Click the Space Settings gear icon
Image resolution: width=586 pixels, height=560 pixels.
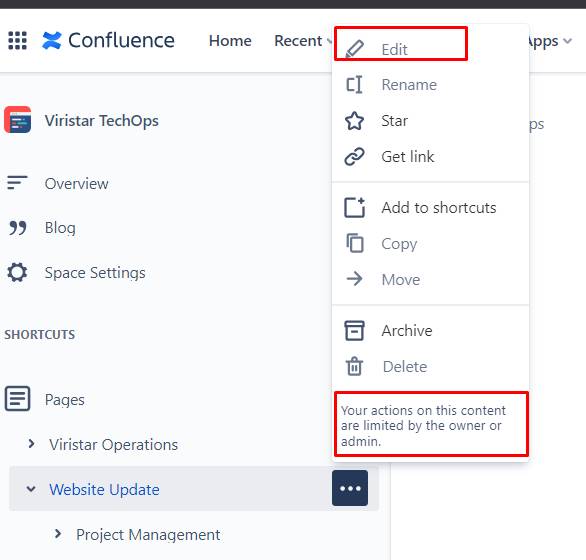(17, 272)
